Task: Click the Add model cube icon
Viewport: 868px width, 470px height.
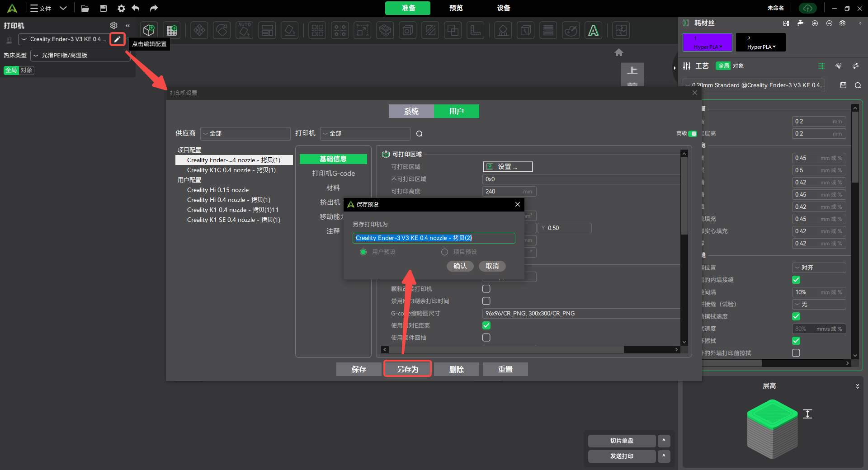Action: point(149,30)
